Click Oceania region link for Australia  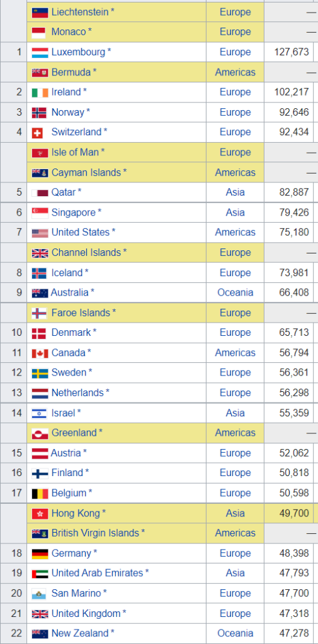click(236, 293)
